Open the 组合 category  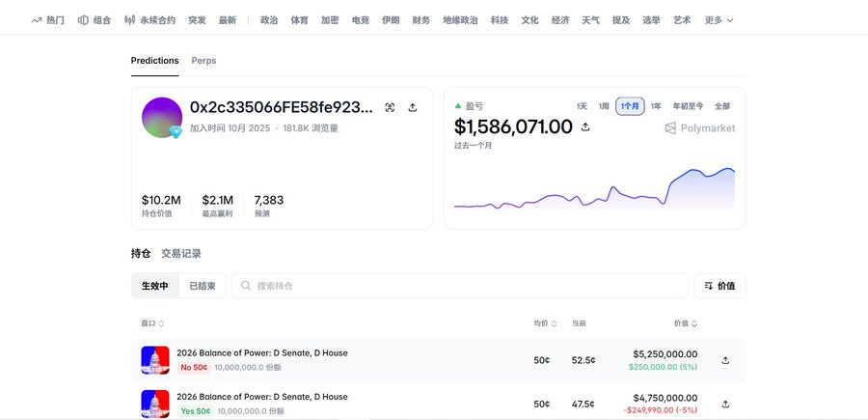click(95, 20)
